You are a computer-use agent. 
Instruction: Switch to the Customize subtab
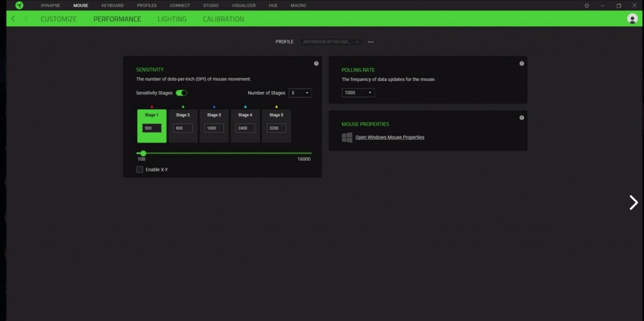pos(58,19)
